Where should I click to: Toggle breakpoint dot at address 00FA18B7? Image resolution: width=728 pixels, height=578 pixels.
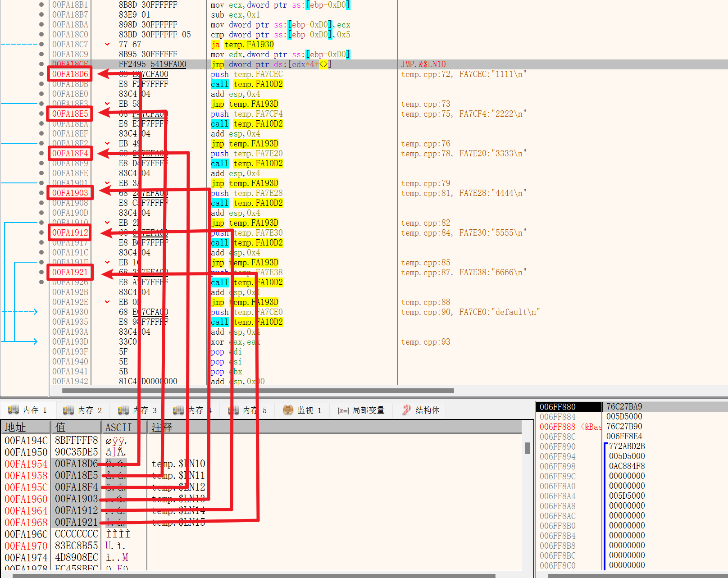pyautogui.click(x=41, y=14)
